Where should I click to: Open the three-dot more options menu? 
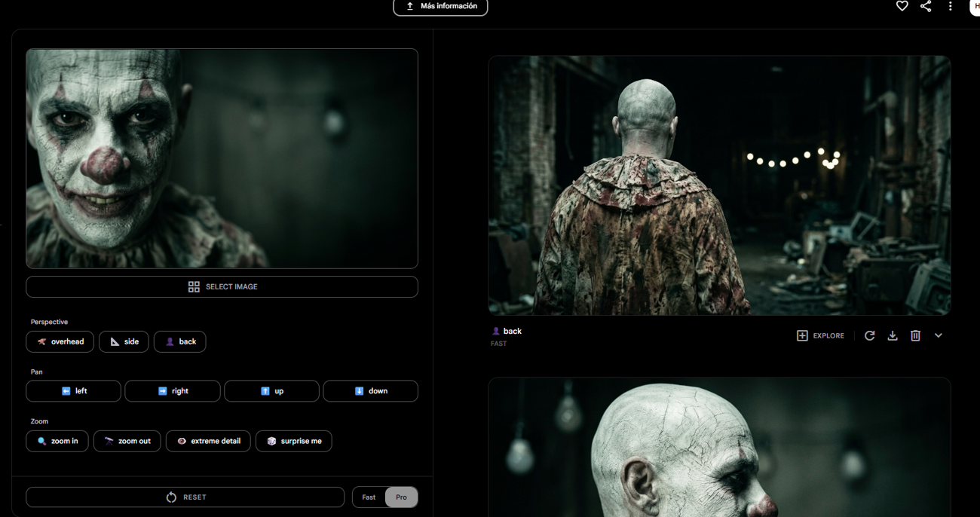pyautogui.click(x=950, y=6)
